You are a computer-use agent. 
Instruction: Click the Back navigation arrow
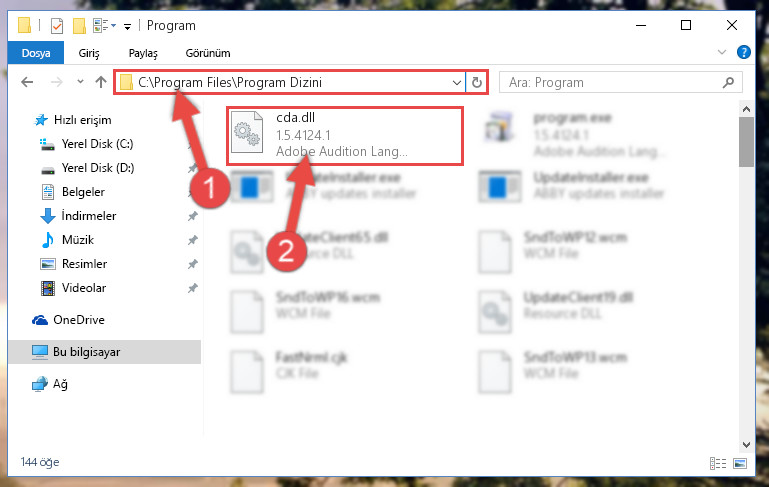pos(27,82)
